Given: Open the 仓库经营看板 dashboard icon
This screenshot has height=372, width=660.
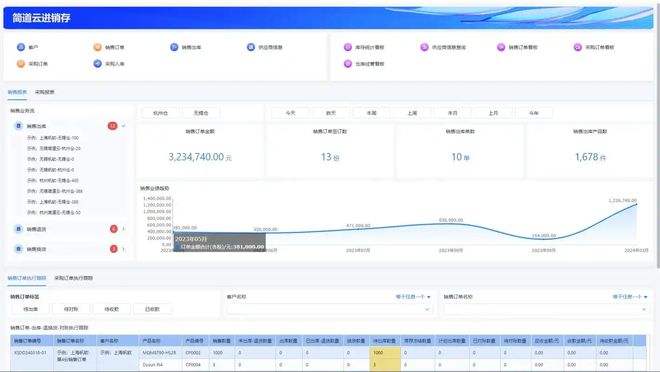Looking at the screenshot, I should point(348,64).
